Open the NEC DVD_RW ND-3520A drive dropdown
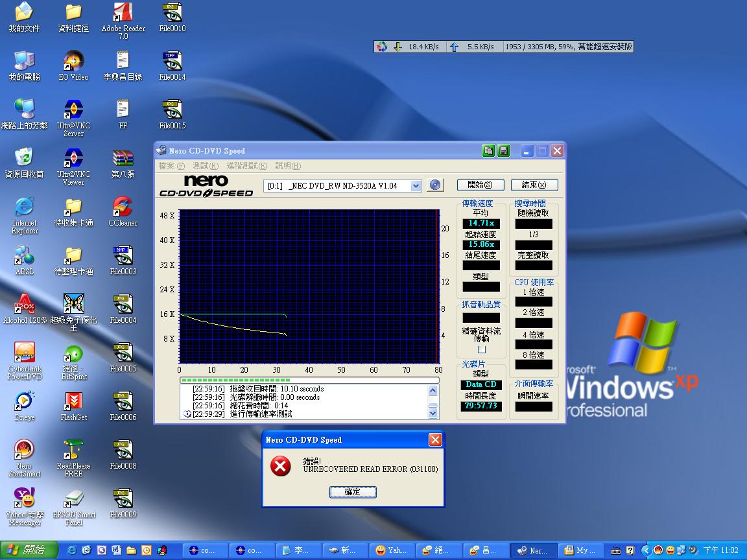 tap(416, 186)
